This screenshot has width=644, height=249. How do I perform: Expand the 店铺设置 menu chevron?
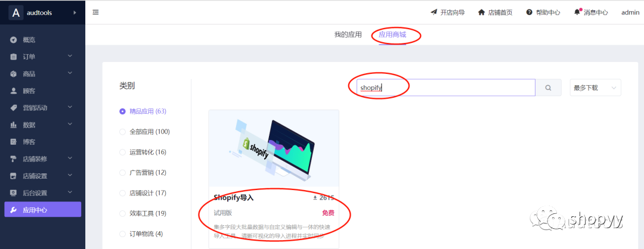70,175
